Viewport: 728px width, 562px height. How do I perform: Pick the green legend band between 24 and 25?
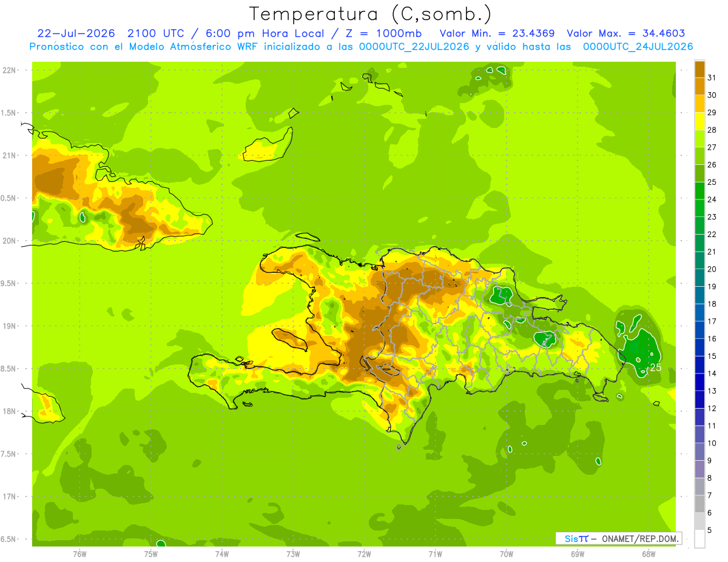pos(699,191)
